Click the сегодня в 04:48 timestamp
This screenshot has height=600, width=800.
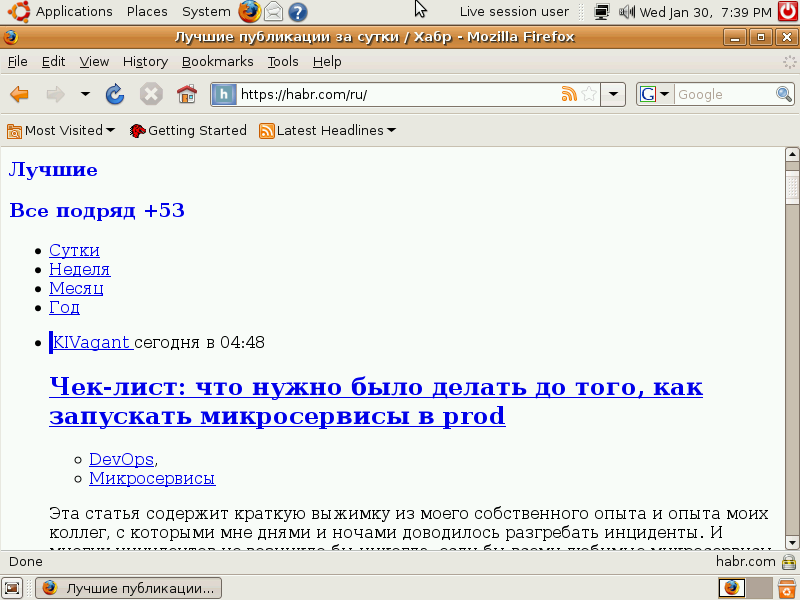199,342
